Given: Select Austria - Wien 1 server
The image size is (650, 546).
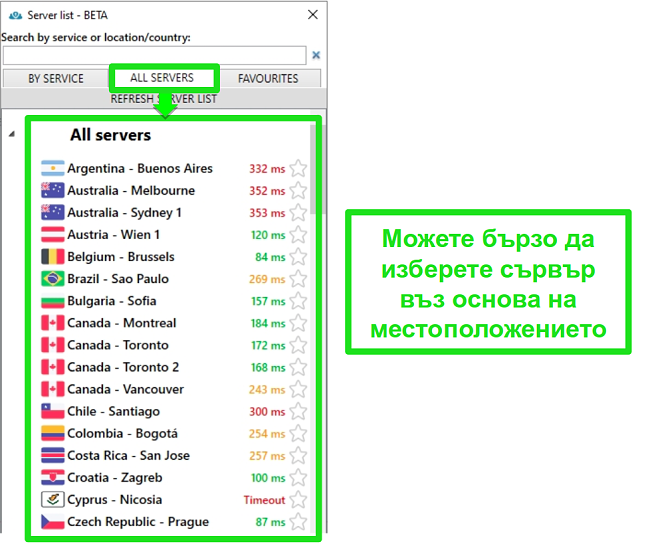Looking at the screenshot, I should (114, 235).
